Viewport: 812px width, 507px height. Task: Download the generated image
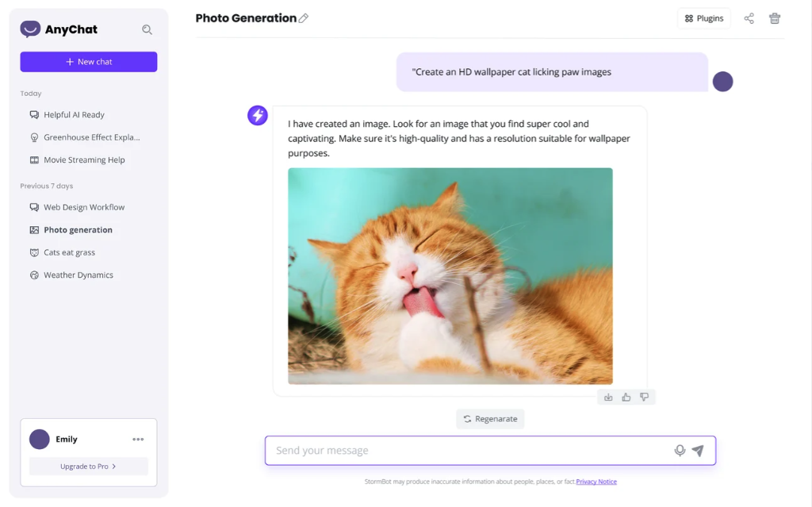click(x=608, y=397)
